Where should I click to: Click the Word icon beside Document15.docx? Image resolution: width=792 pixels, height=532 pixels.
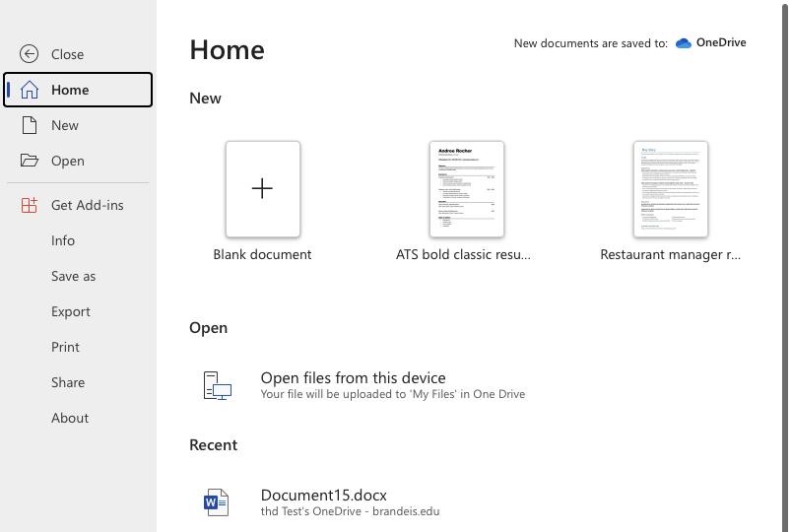[216, 502]
